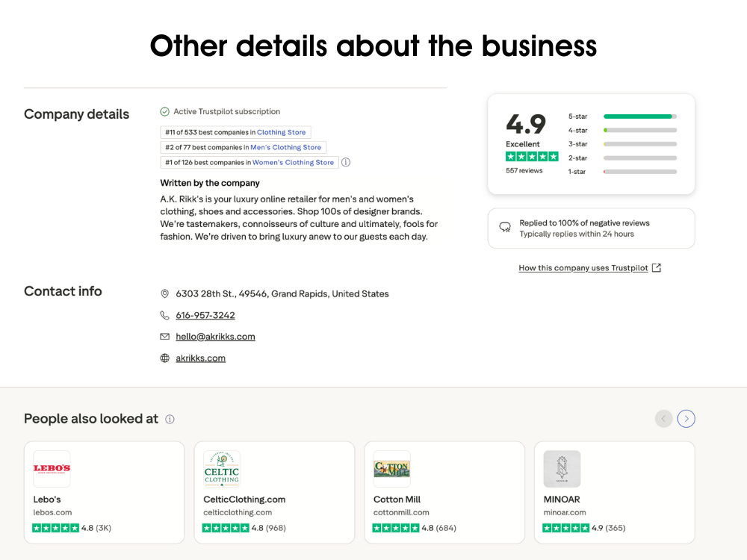Click the location pin icon by the address
The height and width of the screenshot is (560, 747).
[164, 293]
